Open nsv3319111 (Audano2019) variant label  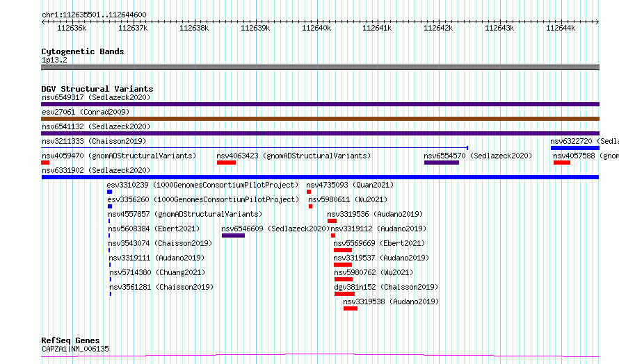[x=156, y=258]
